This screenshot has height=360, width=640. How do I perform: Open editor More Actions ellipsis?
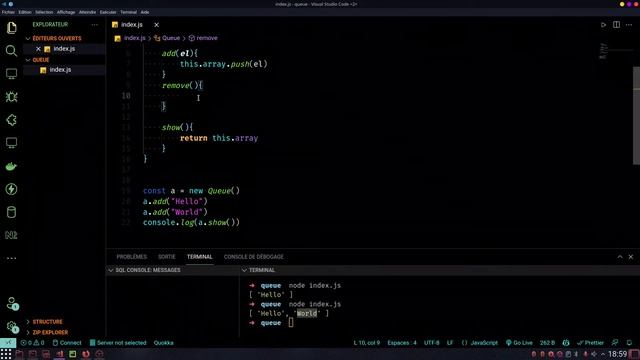[x=629, y=25]
